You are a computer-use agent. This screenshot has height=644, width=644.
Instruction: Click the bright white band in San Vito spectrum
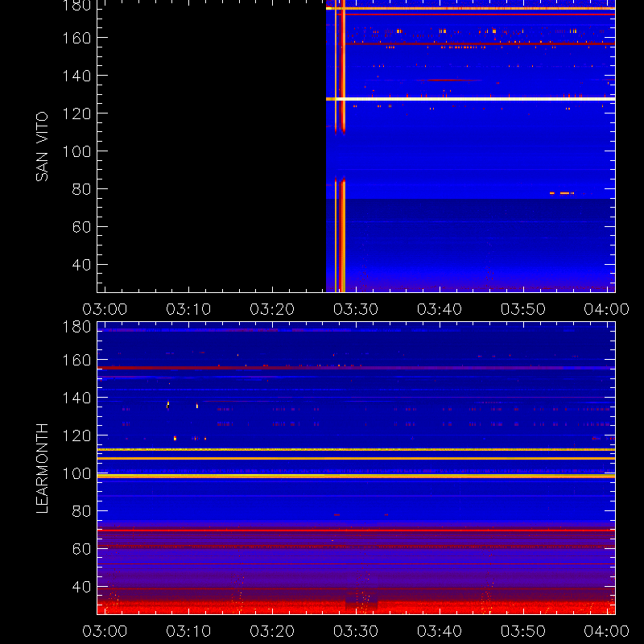(471, 99)
